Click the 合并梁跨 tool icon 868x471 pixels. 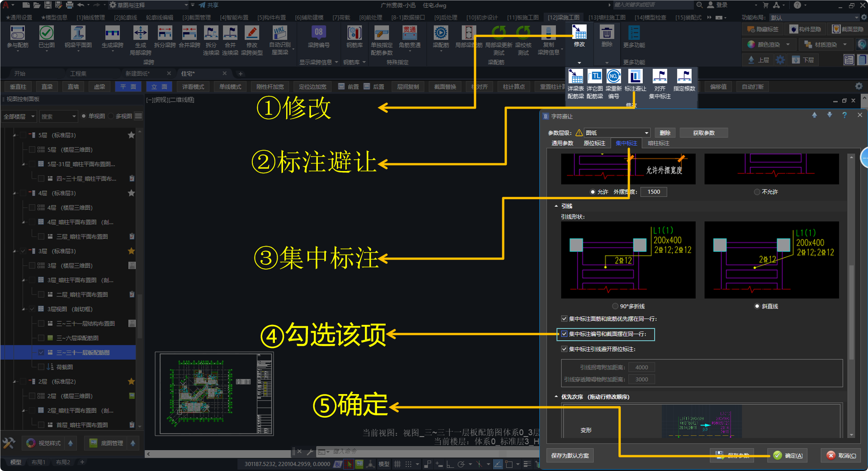coord(189,33)
